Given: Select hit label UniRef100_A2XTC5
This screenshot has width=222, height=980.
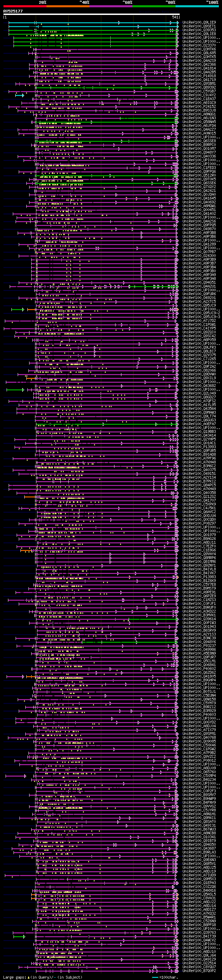Looking at the screenshot, I should pos(199,302).
